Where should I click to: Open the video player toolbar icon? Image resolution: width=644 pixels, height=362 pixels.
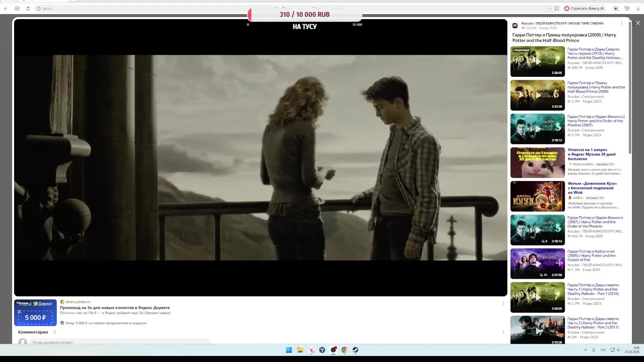(616, 9)
